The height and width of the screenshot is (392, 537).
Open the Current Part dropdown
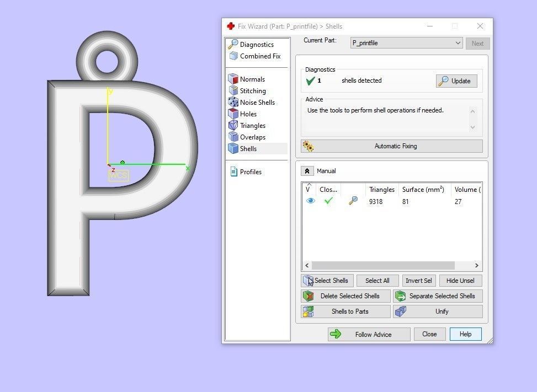point(407,43)
